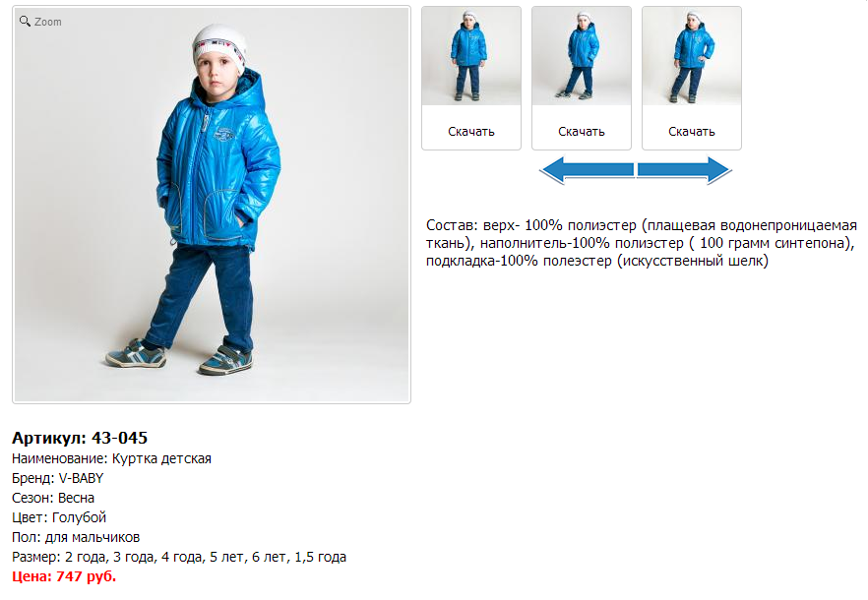
Task: Click the Zoom label on main photo
Action: [x=47, y=22]
